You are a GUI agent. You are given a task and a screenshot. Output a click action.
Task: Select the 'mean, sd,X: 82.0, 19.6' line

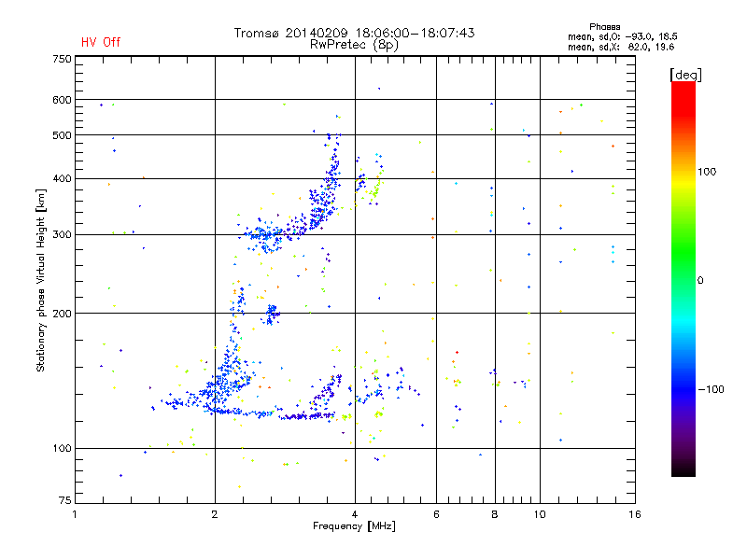click(x=621, y=47)
